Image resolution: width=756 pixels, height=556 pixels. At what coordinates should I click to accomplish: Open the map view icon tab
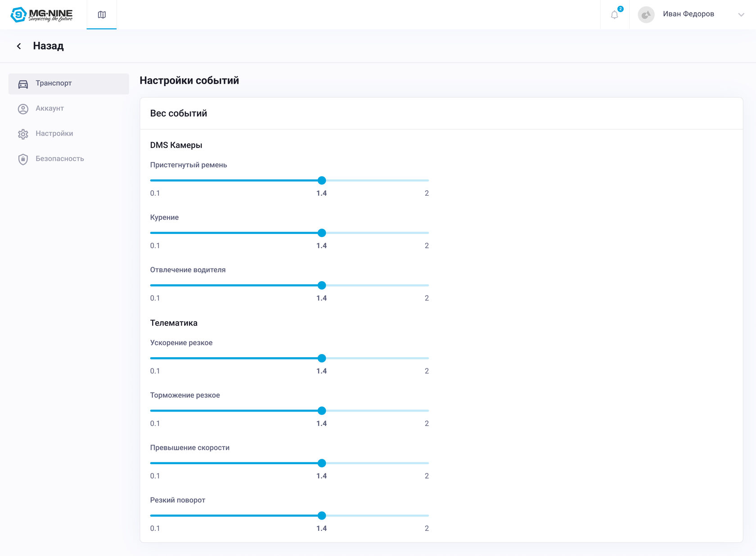pos(102,15)
